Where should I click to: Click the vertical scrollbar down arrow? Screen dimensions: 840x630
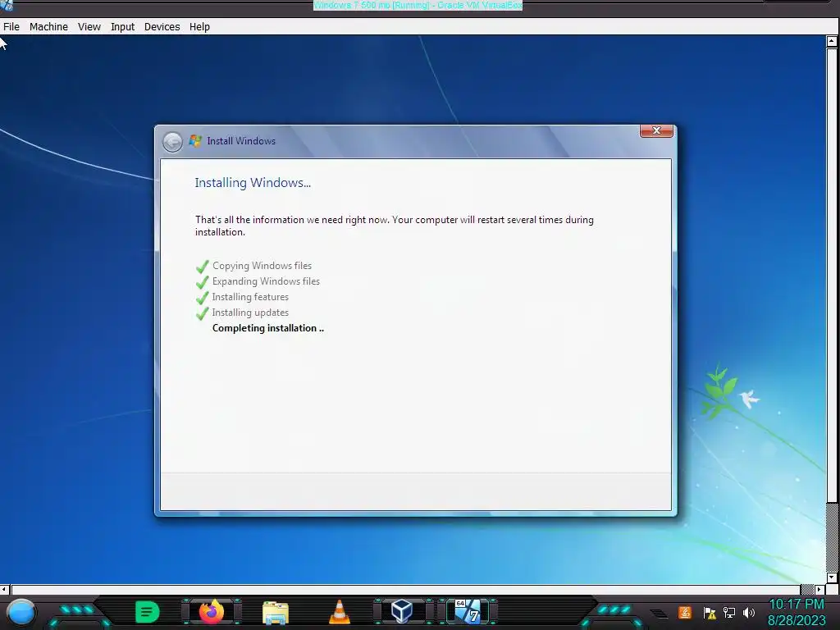(832, 577)
